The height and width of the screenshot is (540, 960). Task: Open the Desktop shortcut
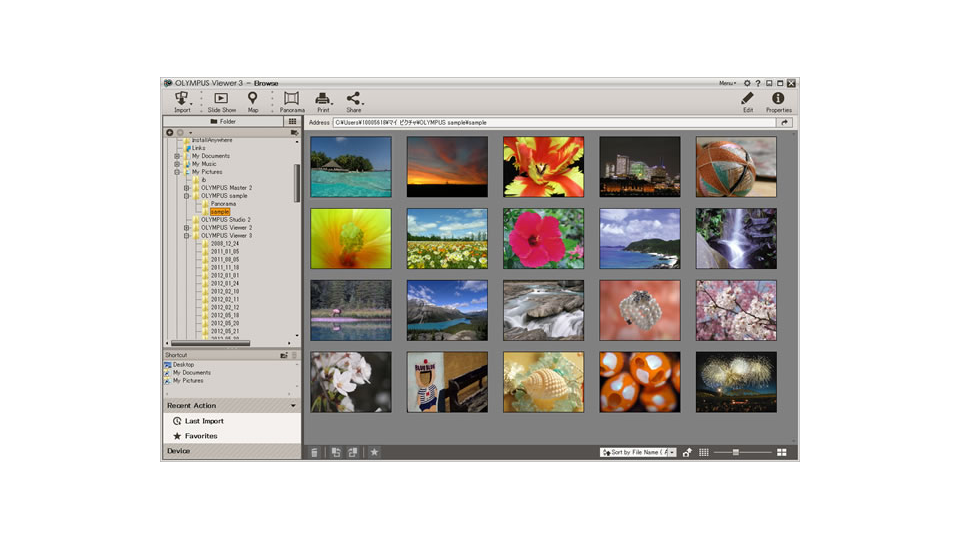point(179,365)
